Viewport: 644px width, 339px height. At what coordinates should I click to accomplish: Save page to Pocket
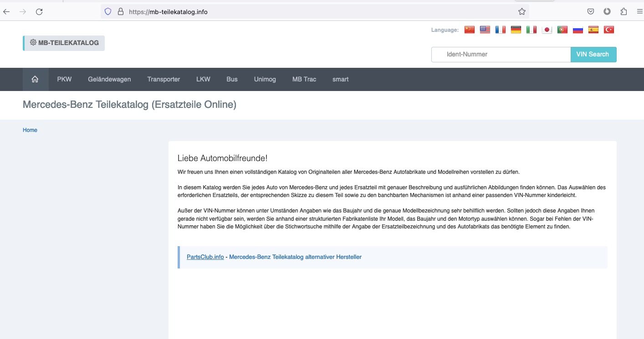pos(590,12)
